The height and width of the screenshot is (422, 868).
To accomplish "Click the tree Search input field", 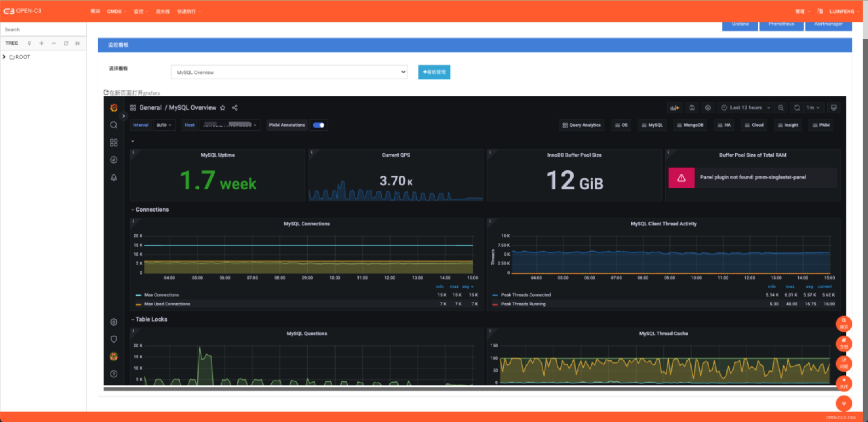I will click(43, 30).
